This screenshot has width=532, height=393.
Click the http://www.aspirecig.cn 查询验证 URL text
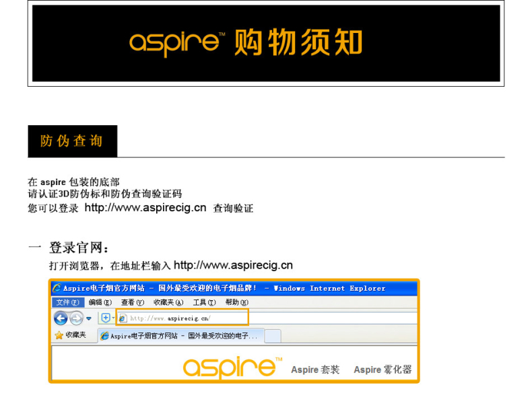click(x=145, y=207)
